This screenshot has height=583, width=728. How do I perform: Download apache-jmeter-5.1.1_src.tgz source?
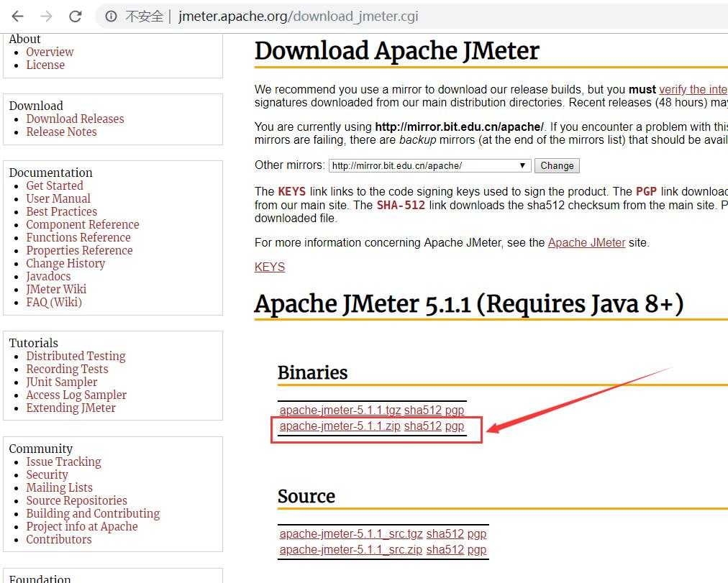coord(351,534)
